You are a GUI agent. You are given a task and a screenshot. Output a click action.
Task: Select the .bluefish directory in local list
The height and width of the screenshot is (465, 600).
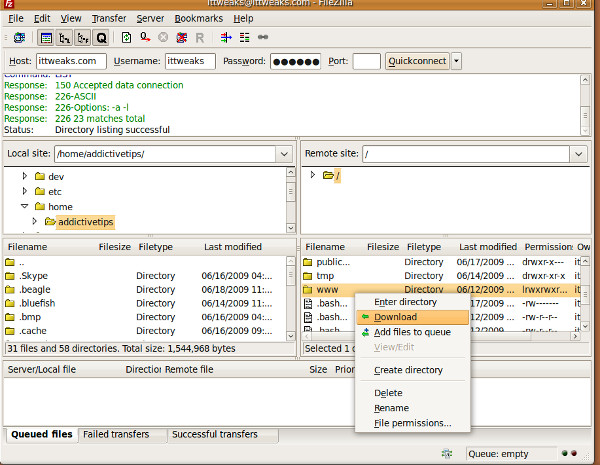(x=37, y=303)
